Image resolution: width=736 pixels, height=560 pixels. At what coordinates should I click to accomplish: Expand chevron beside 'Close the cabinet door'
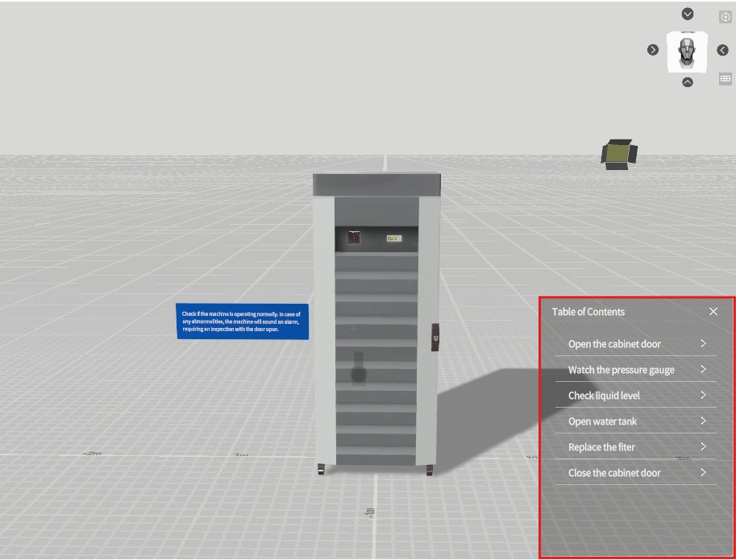(x=703, y=472)
